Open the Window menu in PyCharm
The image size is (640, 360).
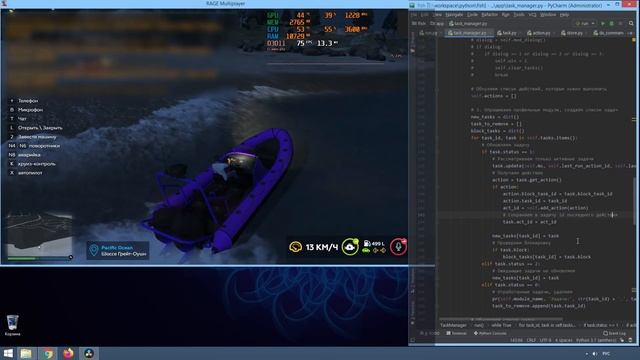click(548, 15)
